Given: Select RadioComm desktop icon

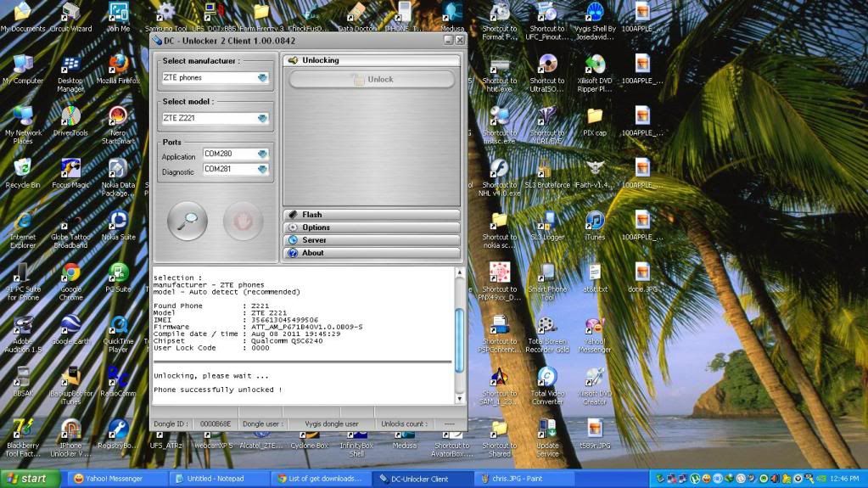Looking at the screenshot, I should (x=118, y=382).
